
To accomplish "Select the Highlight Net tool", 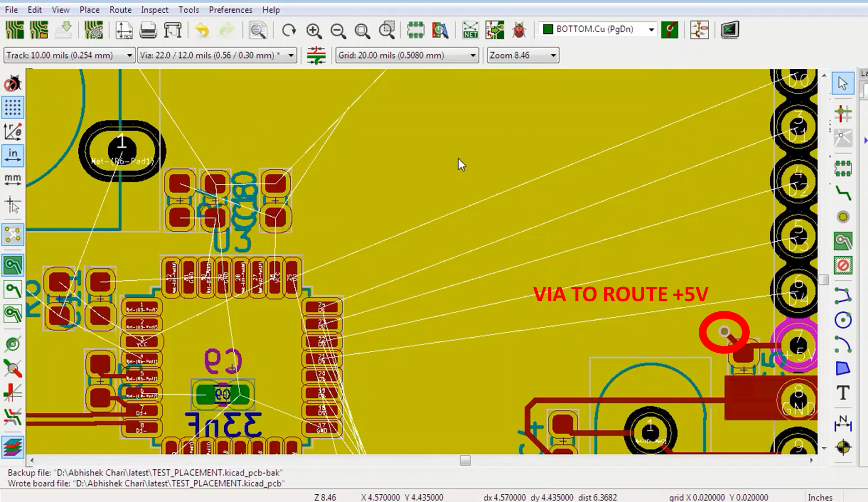I will tap(843, 113).
